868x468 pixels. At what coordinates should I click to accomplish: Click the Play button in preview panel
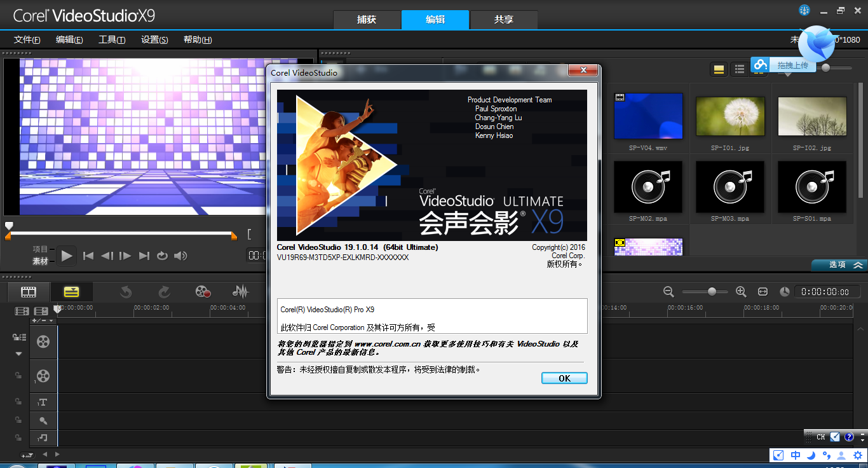click(67, 256)
